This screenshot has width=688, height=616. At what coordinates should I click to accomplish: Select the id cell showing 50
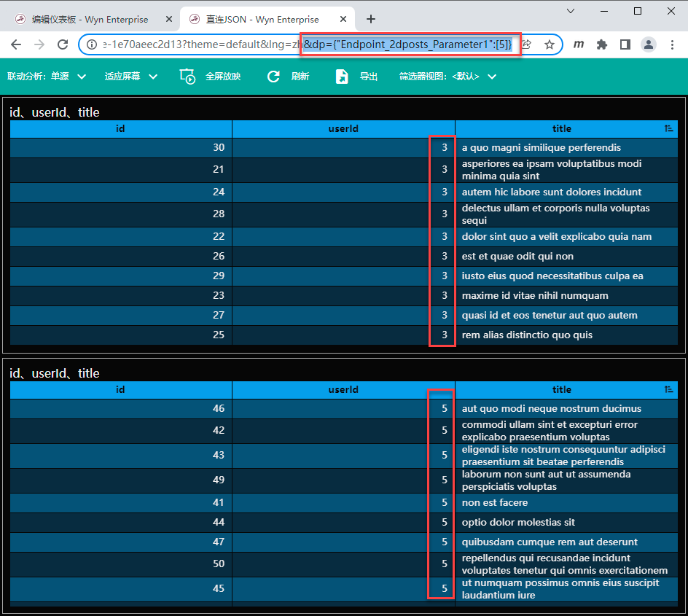tap(121, 564)
